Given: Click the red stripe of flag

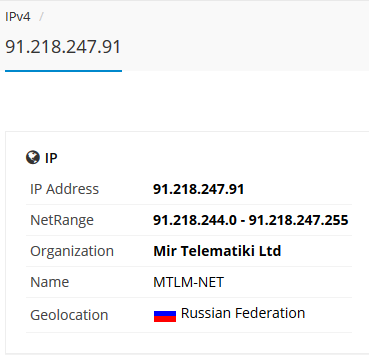Looking at the screenshot, I should (x=165, y=319).
